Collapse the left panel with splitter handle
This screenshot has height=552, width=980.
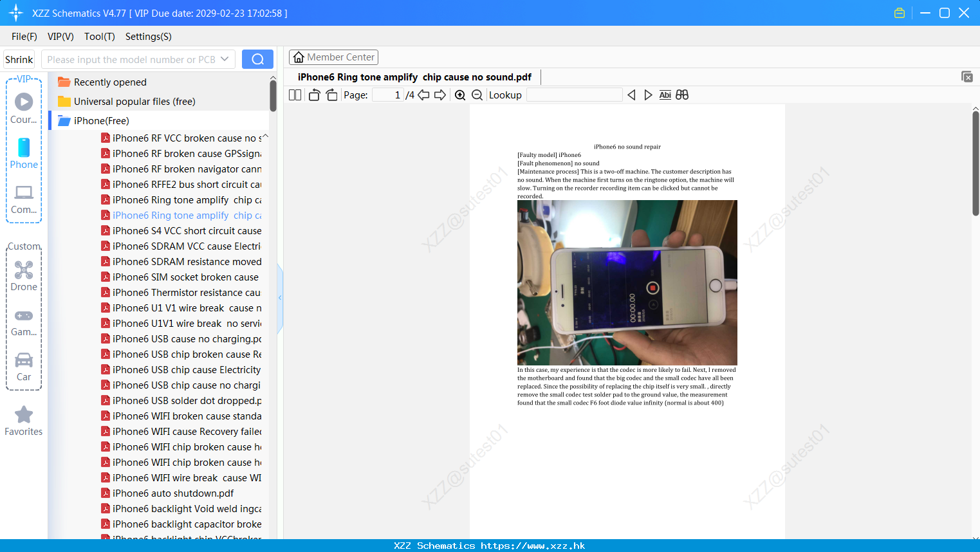[280, 298]
